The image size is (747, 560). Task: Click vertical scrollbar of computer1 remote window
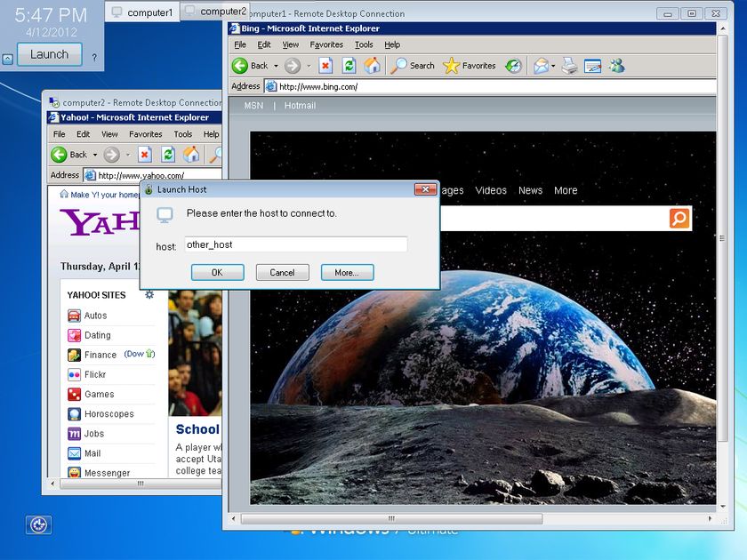pos(722,238)
